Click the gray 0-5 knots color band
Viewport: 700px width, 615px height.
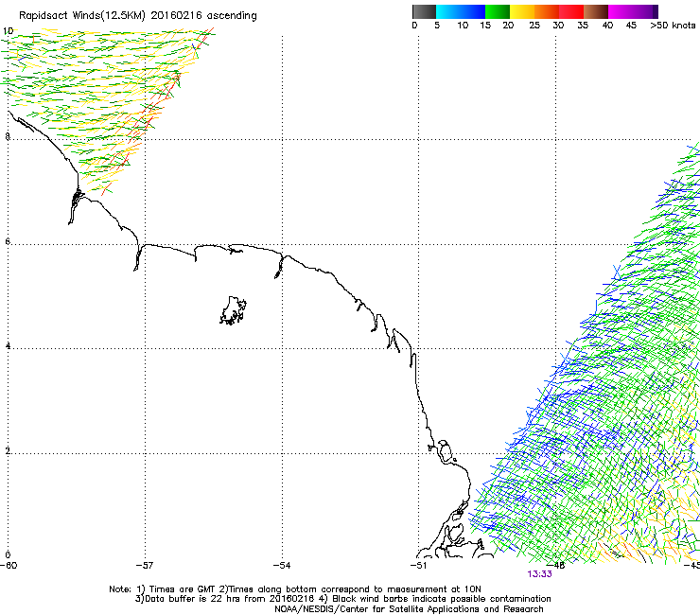coord(424,11)
